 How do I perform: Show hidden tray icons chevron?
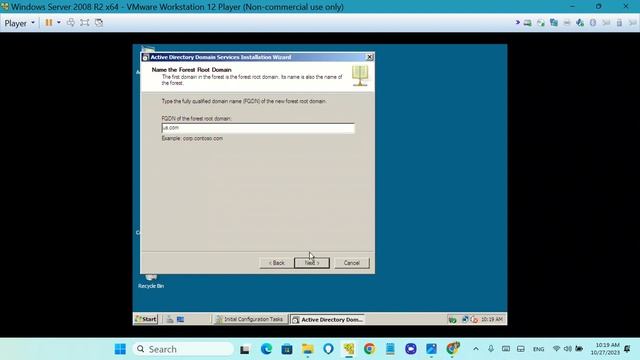476,349
